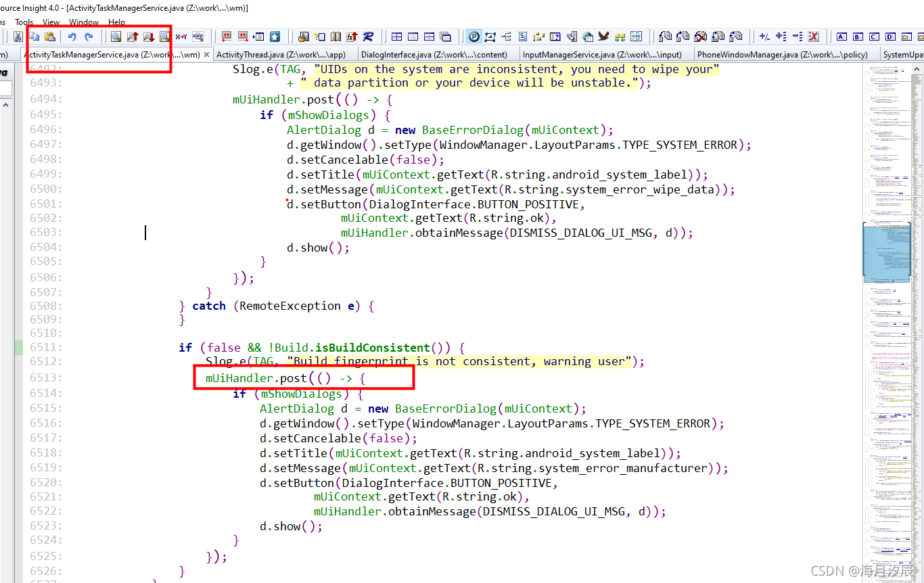The height and width of the screenshot is (583, 924).
Task: Expand all code blocks with the plus icon
Action: click(779, 37)
